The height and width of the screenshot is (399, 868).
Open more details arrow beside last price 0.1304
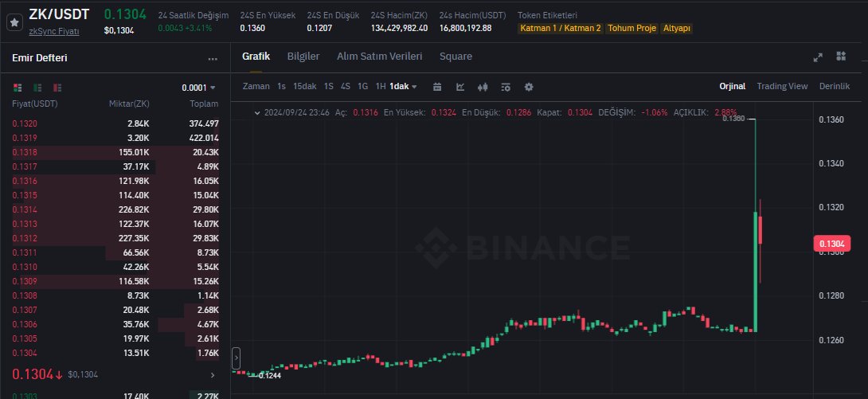[x=213, y=375]
